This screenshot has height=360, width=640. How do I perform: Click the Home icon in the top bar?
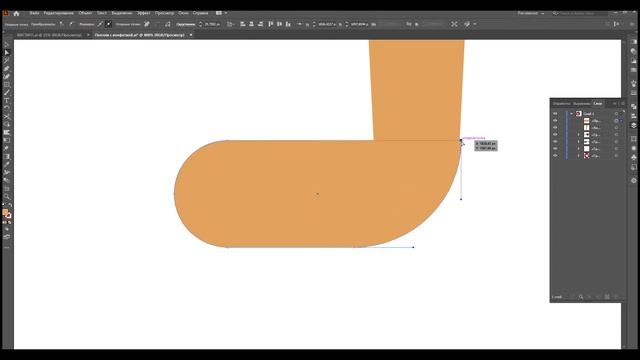tap(16, 13)
